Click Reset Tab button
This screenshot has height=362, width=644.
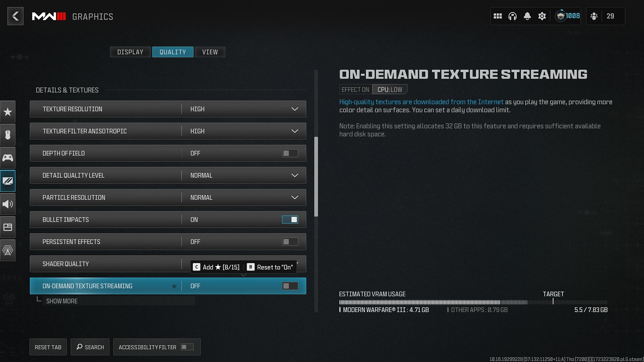[48, 347]
